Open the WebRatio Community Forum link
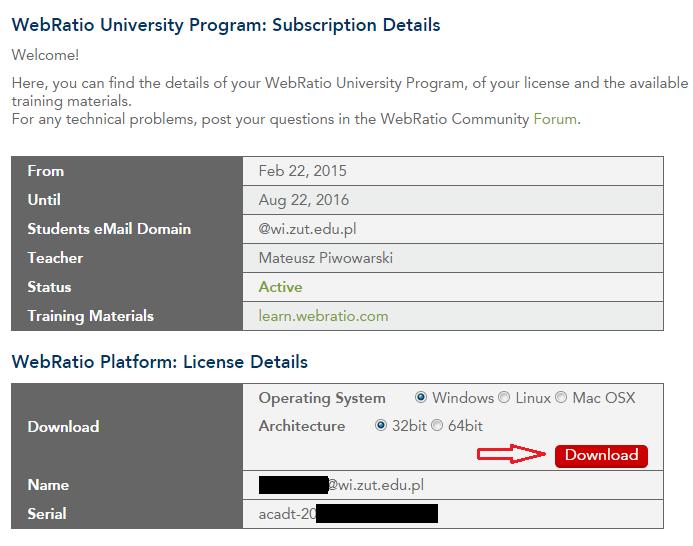Image resolution: width=693 pixels, height=546 pixels. (555, 119)
